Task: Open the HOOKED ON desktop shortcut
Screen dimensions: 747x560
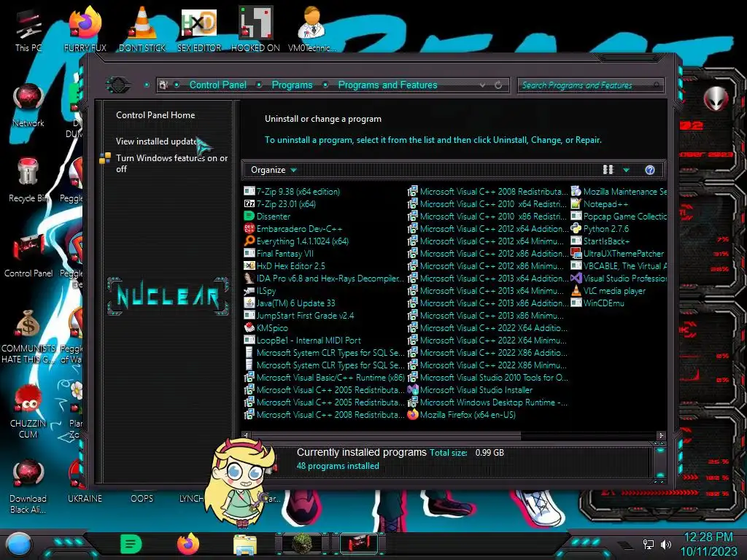Action: click(x=255, y=29)
